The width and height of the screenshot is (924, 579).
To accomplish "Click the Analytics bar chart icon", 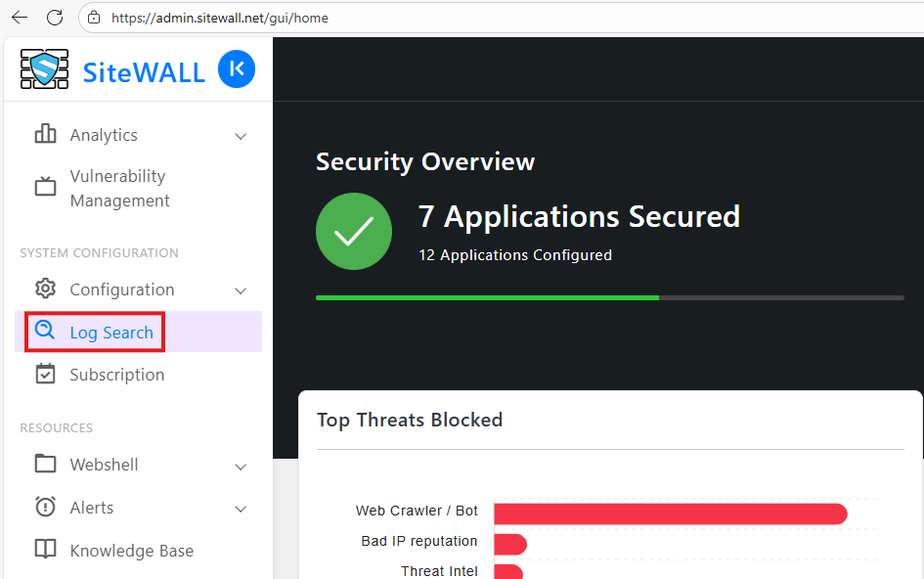I will click(x=45, y=135).
